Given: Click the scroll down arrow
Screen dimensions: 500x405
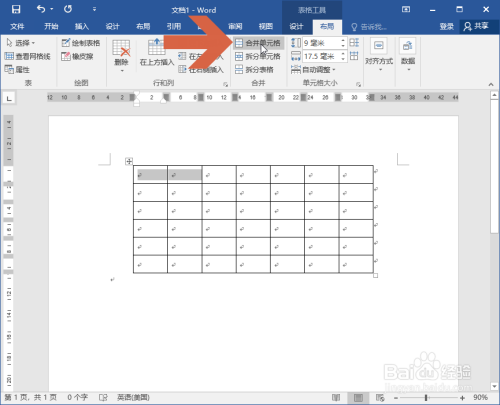Looking at the screenshot, I should (x=494, y=387).
